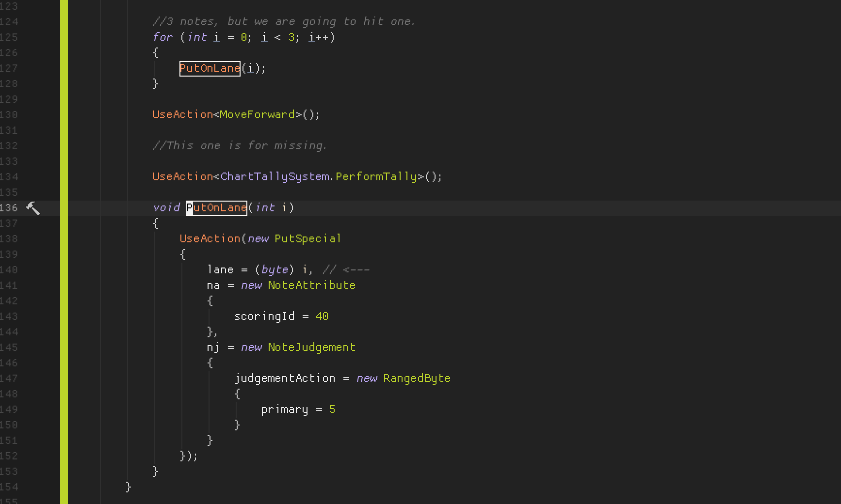Click the loop variable i in the for statement
841x504 pixels.
(216, 37)
